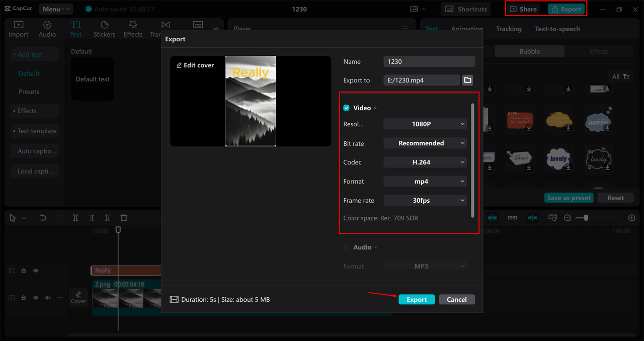Select the Effects sub-tab in right panel

pos(599,51)
